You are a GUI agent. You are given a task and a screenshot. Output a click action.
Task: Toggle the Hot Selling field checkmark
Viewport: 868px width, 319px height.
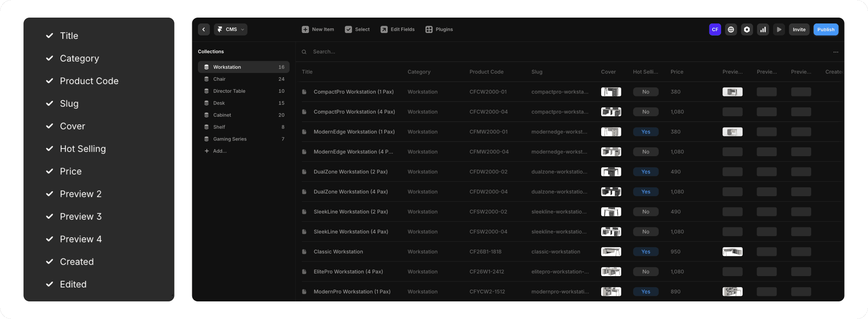(x=49, y=148)
